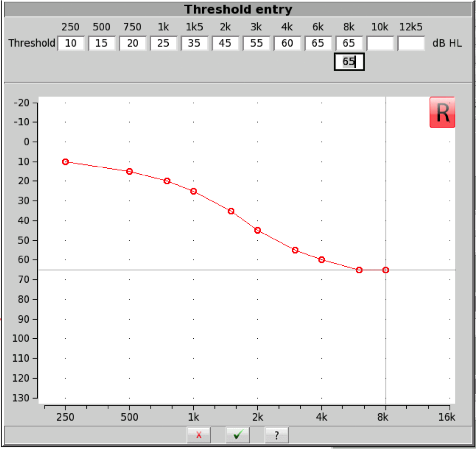This screenshot has height=449, width=476.
Task: Click the '16k' x-axis label
Action: 447,417
